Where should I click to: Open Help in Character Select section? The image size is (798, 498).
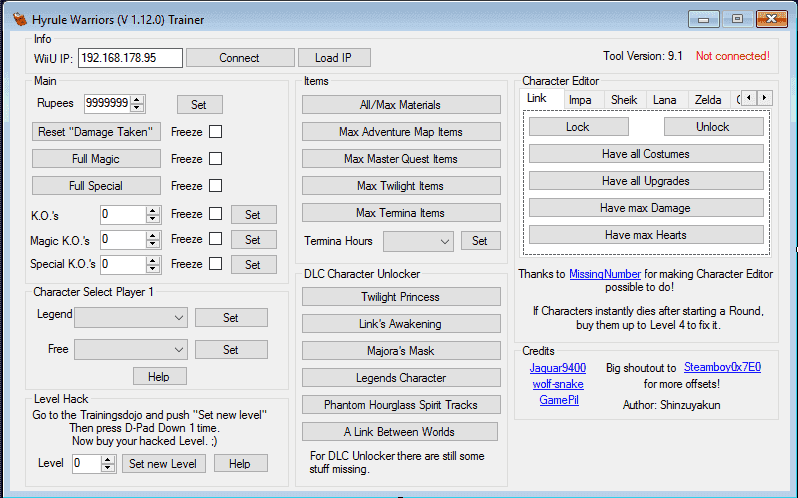click(x=159, y=376)
